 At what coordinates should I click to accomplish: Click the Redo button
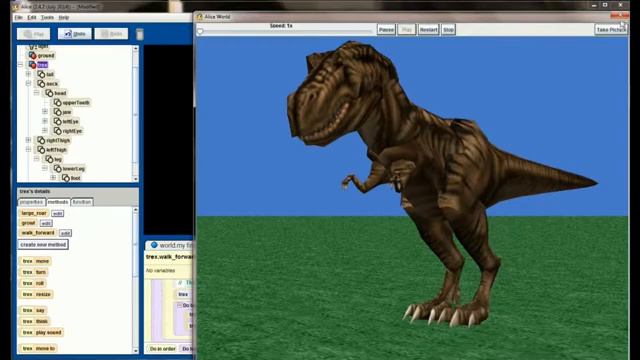[x=111, y=34]
